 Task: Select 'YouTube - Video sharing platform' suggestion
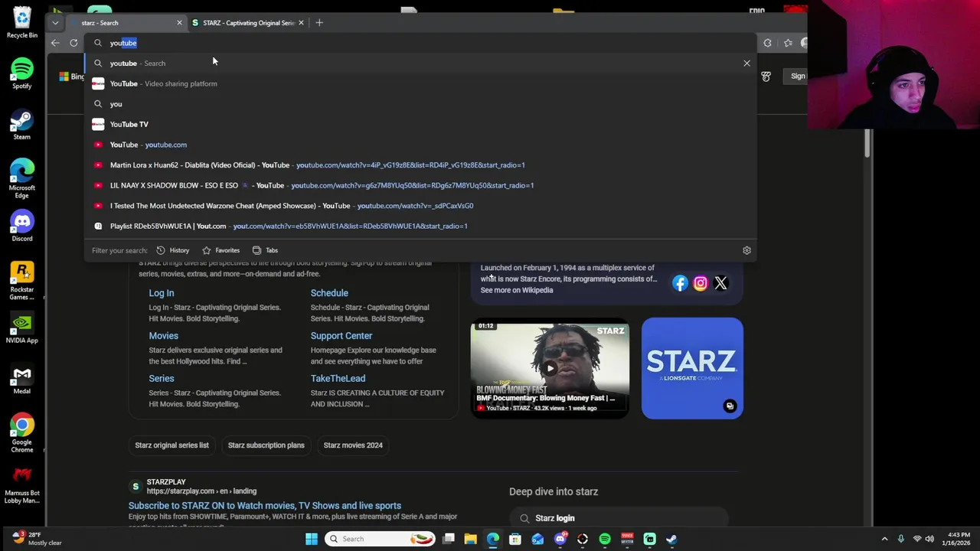(420, 83)
